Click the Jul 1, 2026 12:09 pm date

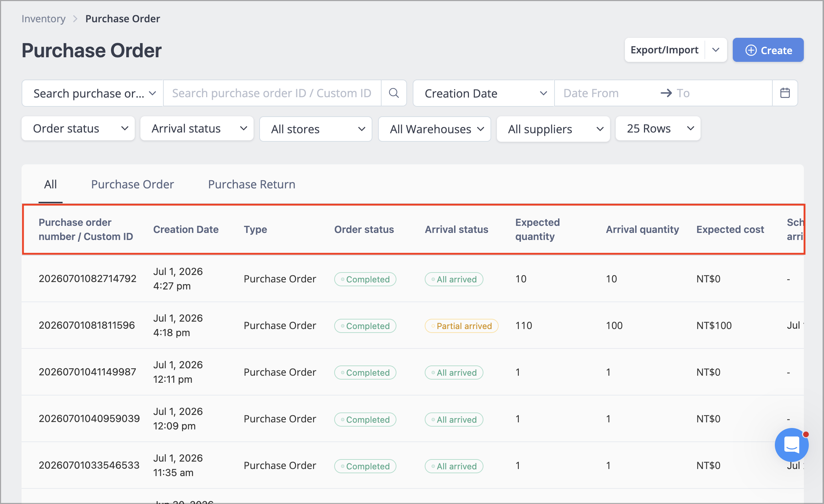178,418
